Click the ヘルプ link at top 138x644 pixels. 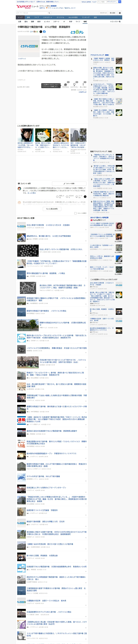click(94, 2)
